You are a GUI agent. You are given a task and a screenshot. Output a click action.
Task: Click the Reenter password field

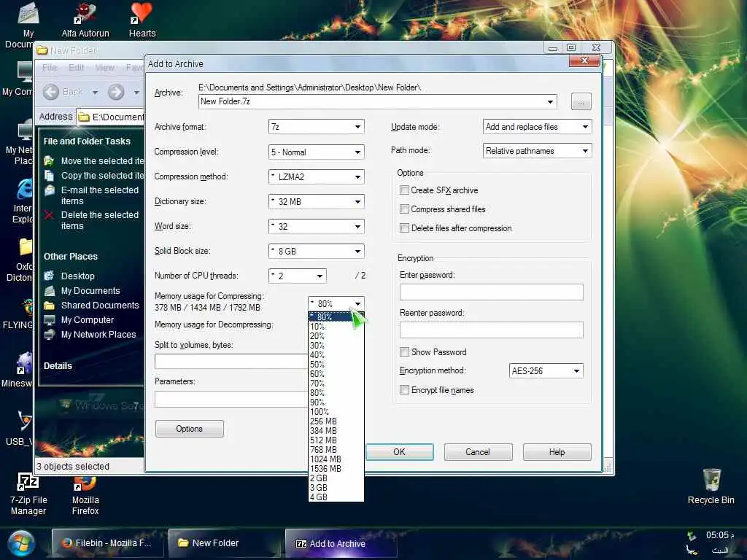pos(491,330)
